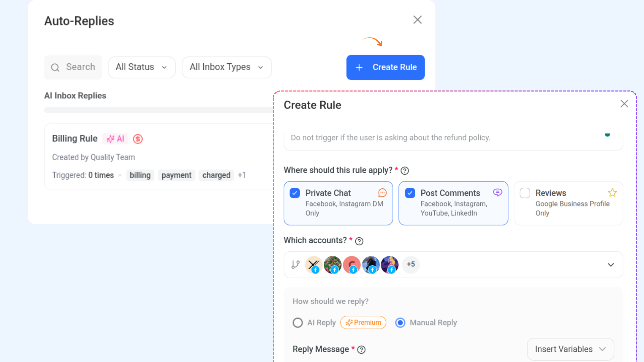Image resolution: width=644 pixels, height=362 pixels.
Task: Enable the Reviews checkbox
Action: (x=525, y=193)
